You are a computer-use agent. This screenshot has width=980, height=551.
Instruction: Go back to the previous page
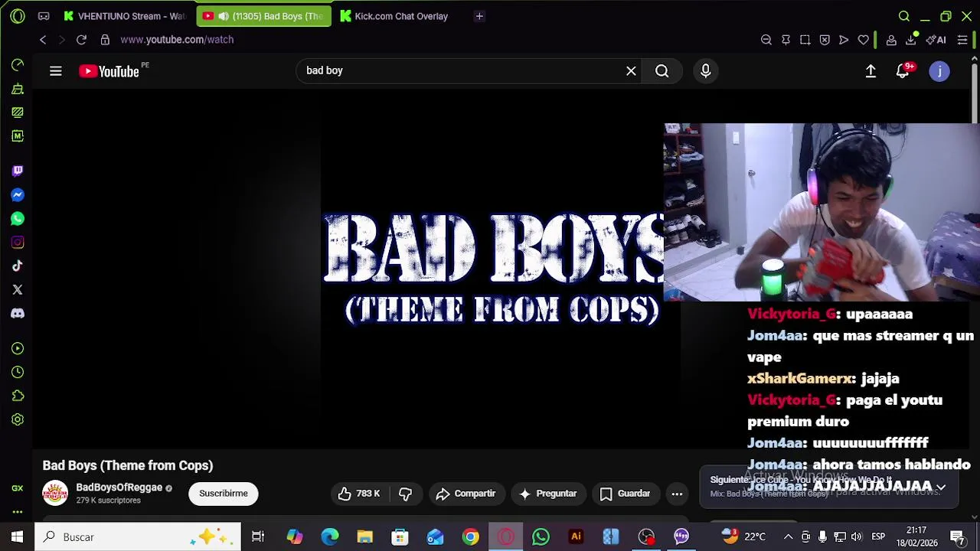point(43,40)
